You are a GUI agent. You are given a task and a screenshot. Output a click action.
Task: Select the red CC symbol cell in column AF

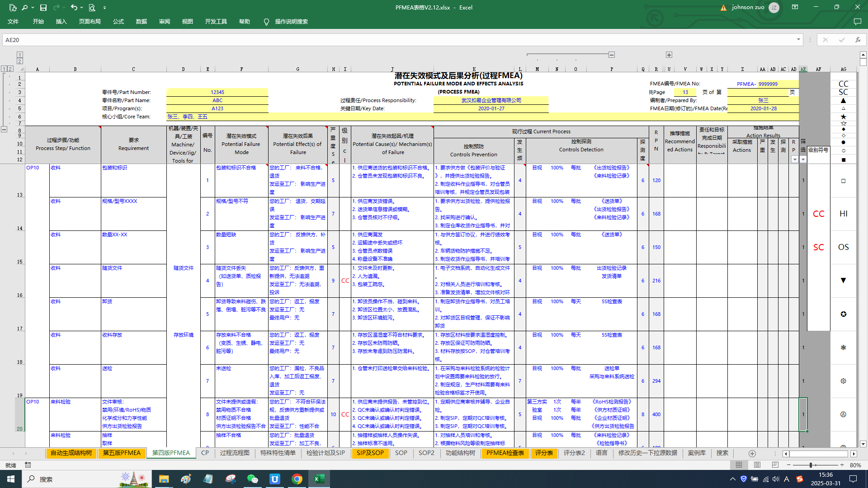point(819,214)
